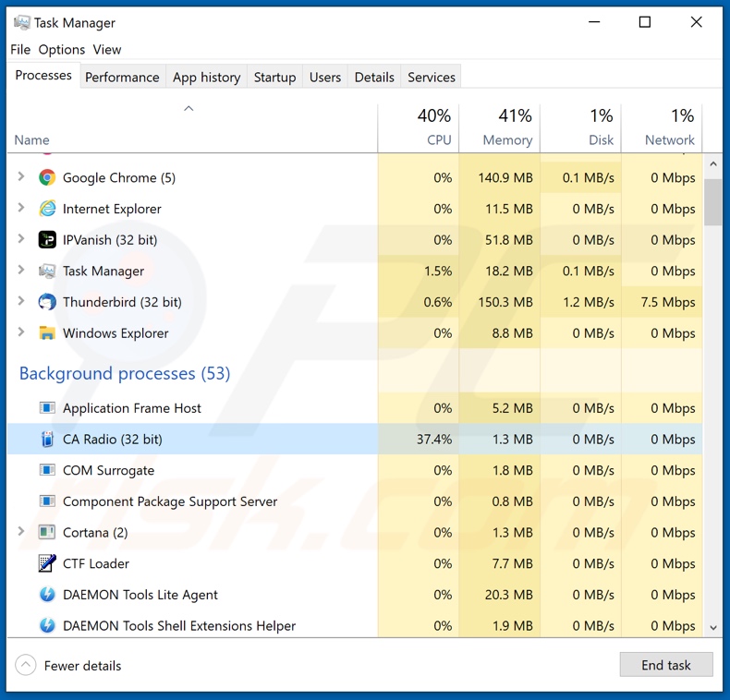Image resolution: width=730 pixels, height=700 pixels.
Task: Click the Thunderbird process icon
Action: (x=47, y=302)
